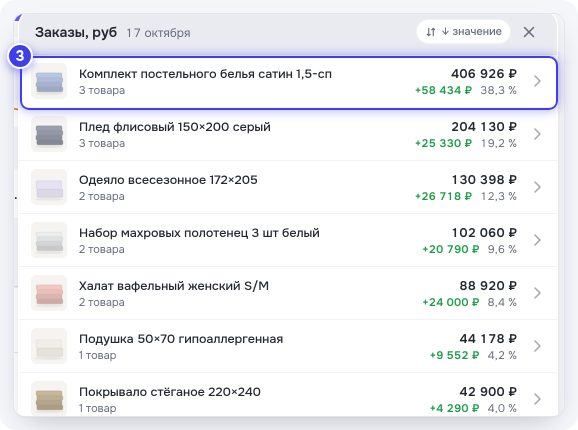The height and width of the screenshot is (430, 578).
Task: Click the +58 434 ₽ growth value
Action: pyautogui.click(x=443, y=90)
